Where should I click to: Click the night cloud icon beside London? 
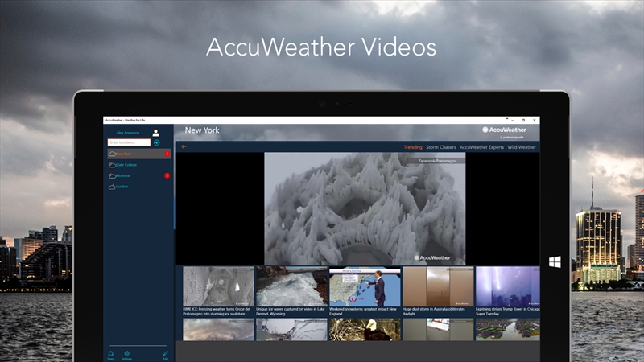[x=112, y=187]
